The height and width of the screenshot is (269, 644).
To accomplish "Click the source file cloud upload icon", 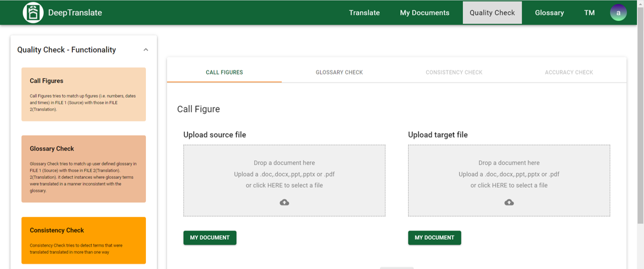I will coord(284,203).
